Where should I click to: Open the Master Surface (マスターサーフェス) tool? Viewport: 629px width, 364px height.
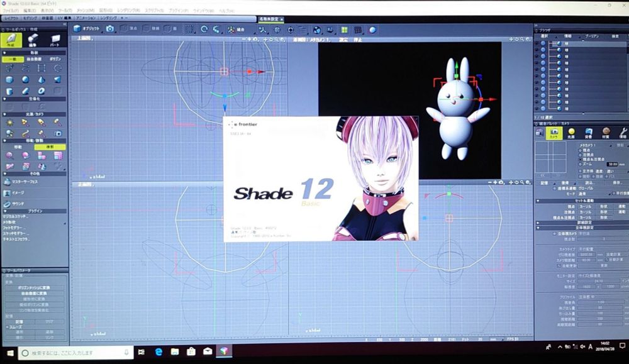22,182
